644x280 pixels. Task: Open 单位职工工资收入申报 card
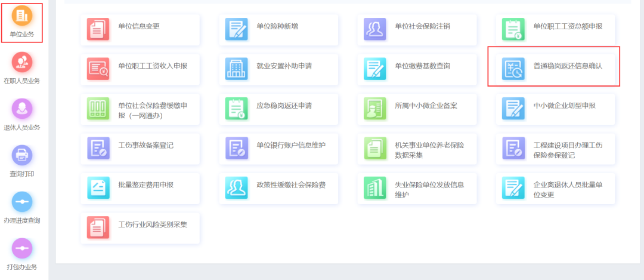[x=153, y=66]
